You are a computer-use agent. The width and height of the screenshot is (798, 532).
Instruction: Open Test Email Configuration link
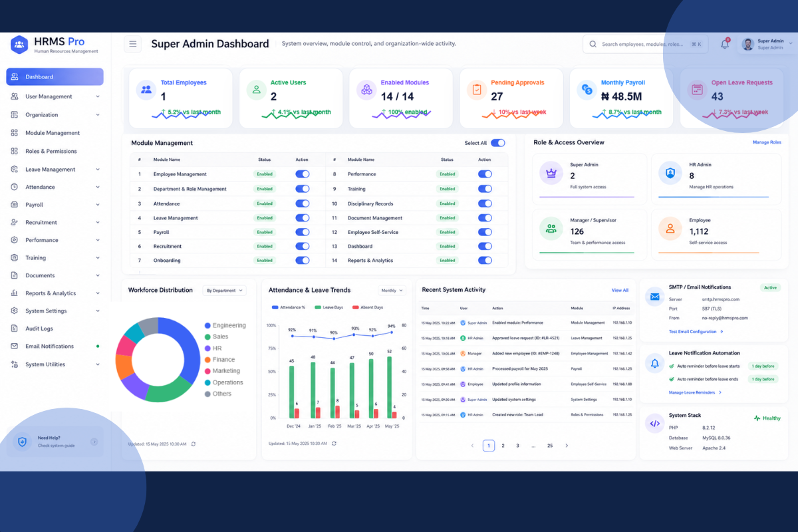click(x=696, y=331)
